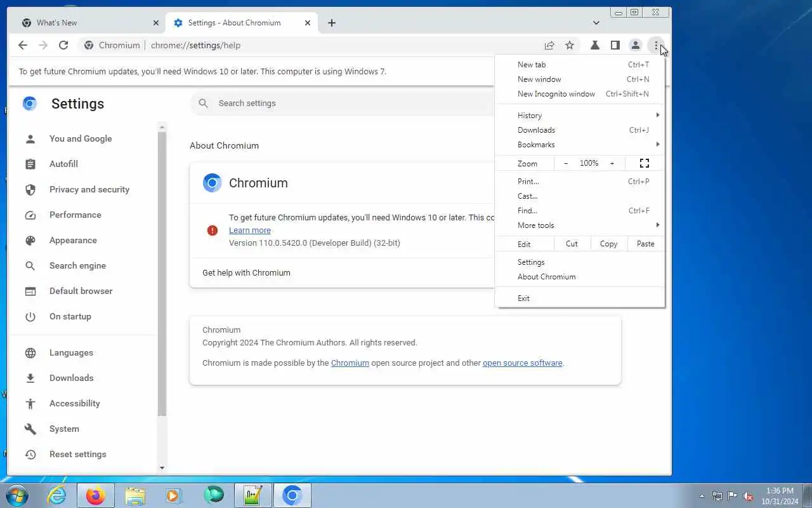The image size is (812, 508).
Task: Select Print... from the menu
Action: (580, 181)
